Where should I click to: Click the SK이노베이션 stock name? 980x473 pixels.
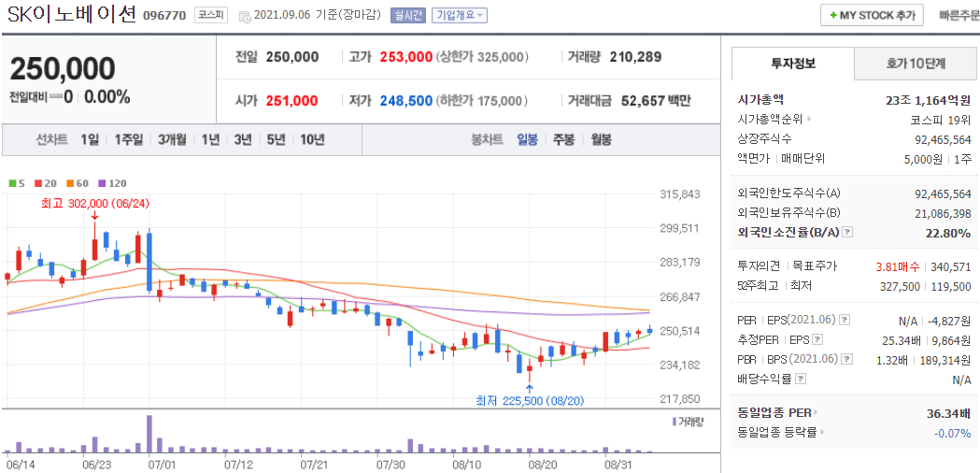[71, 14]
